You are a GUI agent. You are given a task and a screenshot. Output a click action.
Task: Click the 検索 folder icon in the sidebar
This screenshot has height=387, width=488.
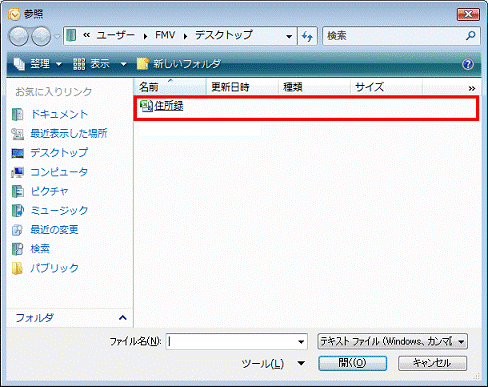(x=17, y=249)
